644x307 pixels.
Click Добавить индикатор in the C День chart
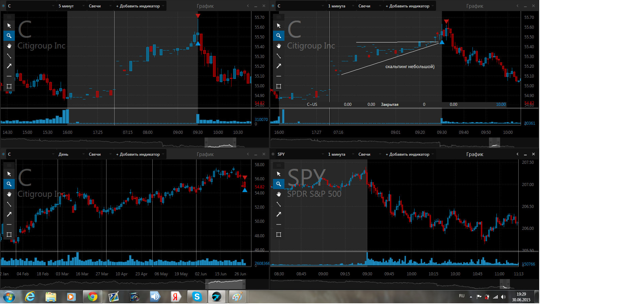[140, 154]
